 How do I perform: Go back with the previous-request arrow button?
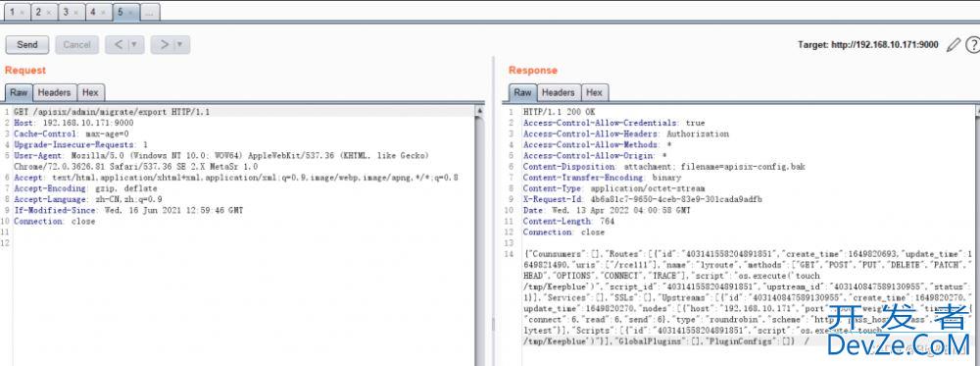point(118,44)
